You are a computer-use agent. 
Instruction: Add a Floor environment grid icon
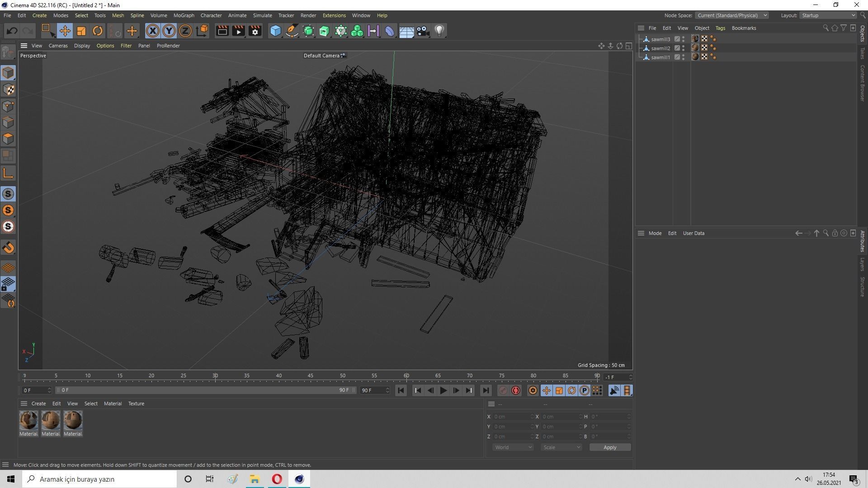click(x=406, y=31)
